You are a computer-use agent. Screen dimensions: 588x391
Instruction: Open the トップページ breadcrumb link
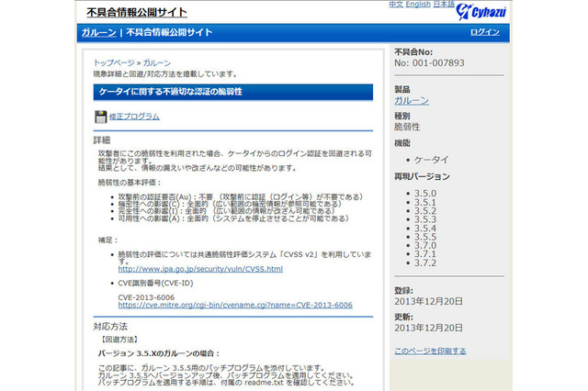(114, 63)
